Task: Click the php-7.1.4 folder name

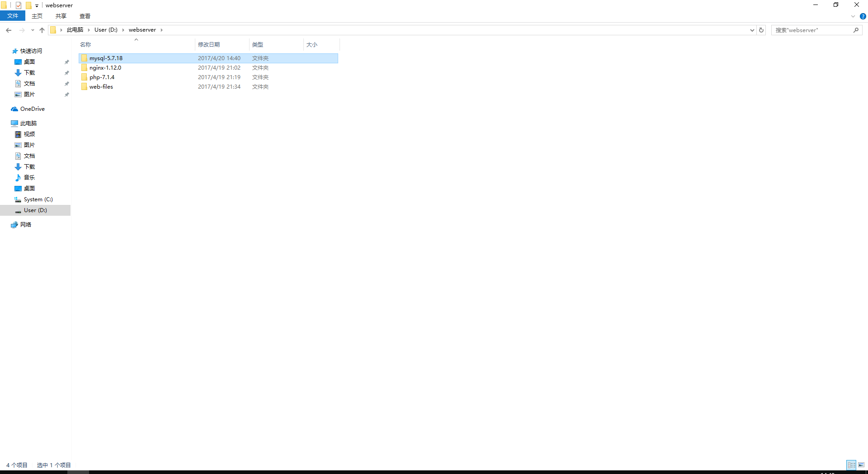Action: tap(102, 77)
